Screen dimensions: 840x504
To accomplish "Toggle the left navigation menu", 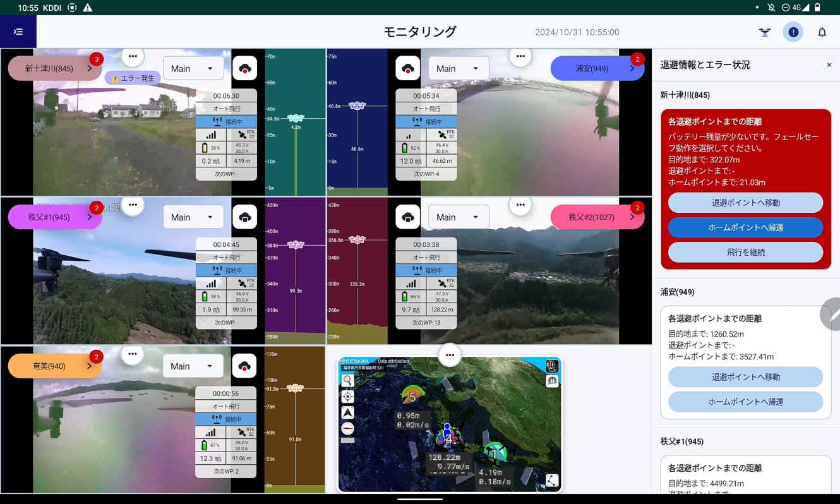I will (x=18, y=32).
